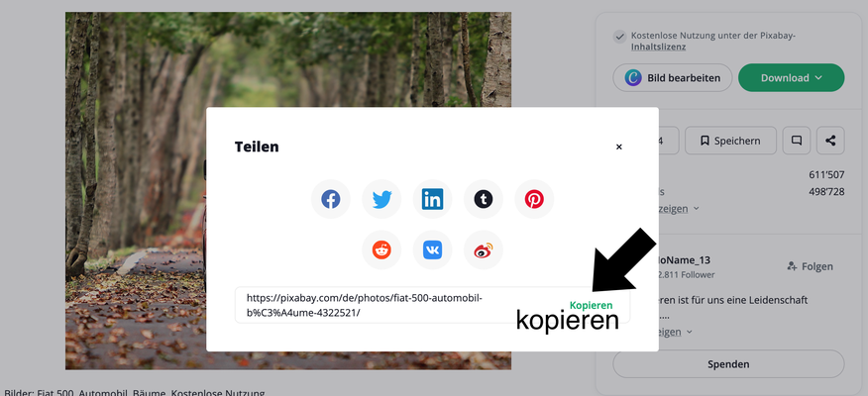Open the comments speech-bubble icon
This screenshot has height=396, width=868.
pyautogui.click(x=797, y=141)
